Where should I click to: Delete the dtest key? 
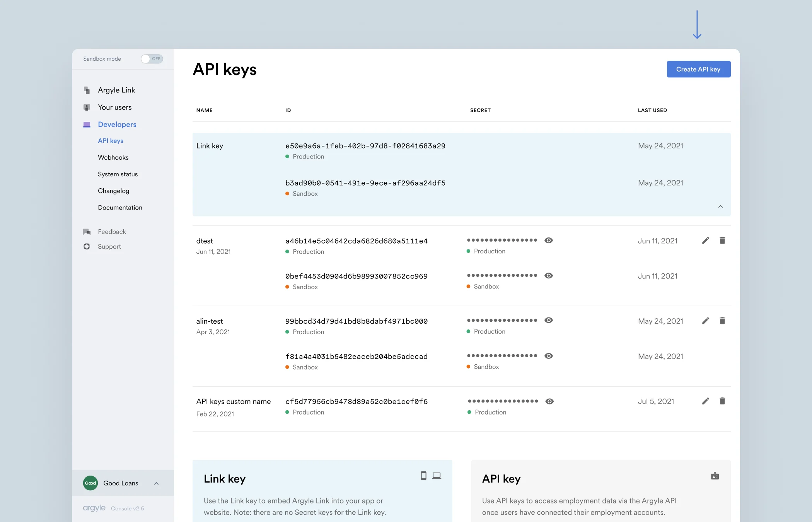722,241
